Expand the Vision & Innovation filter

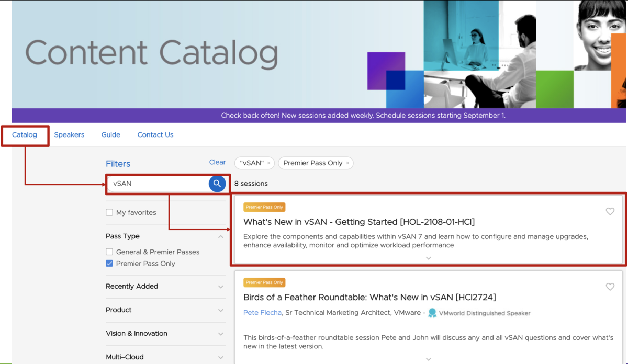point(221,334)
